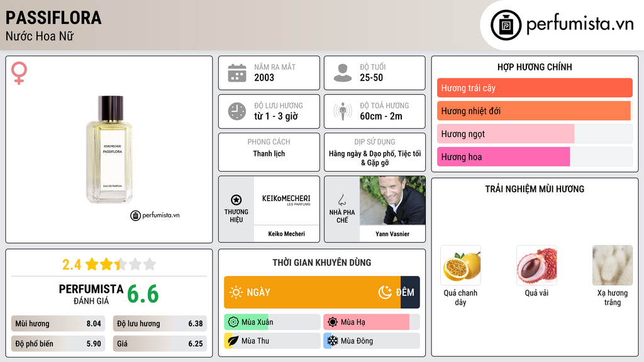This screenshot has width=644, height=362.
Task: Click the autumn leaf icon
Action: (233, 341)
